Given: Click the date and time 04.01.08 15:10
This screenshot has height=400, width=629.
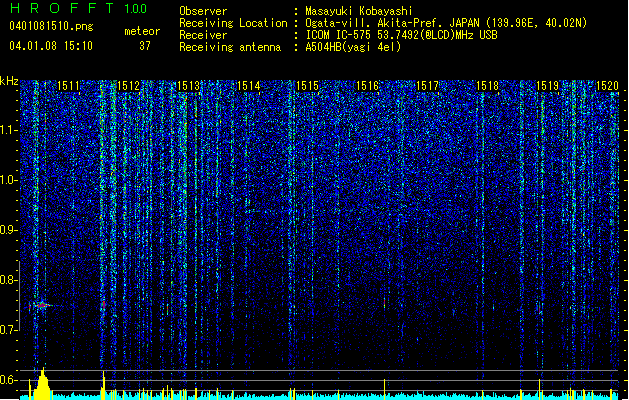Looking at the screenshot, I should (51, 46).
